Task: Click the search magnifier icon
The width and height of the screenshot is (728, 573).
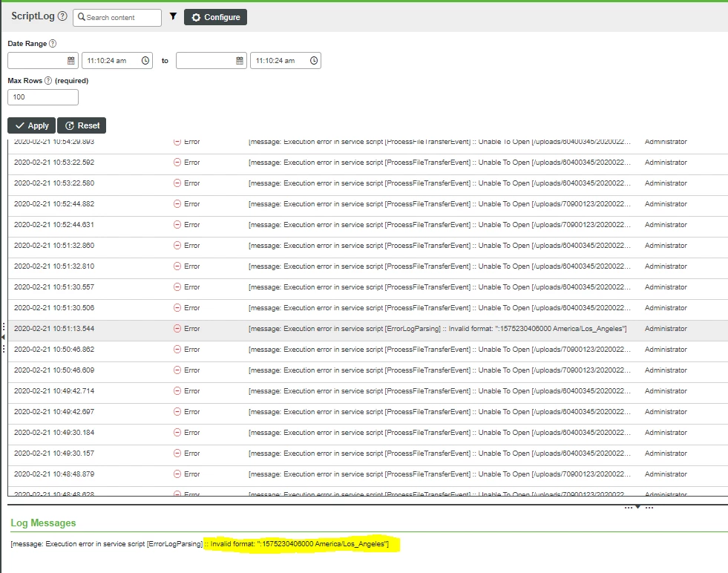Action: tap(81, 17)
